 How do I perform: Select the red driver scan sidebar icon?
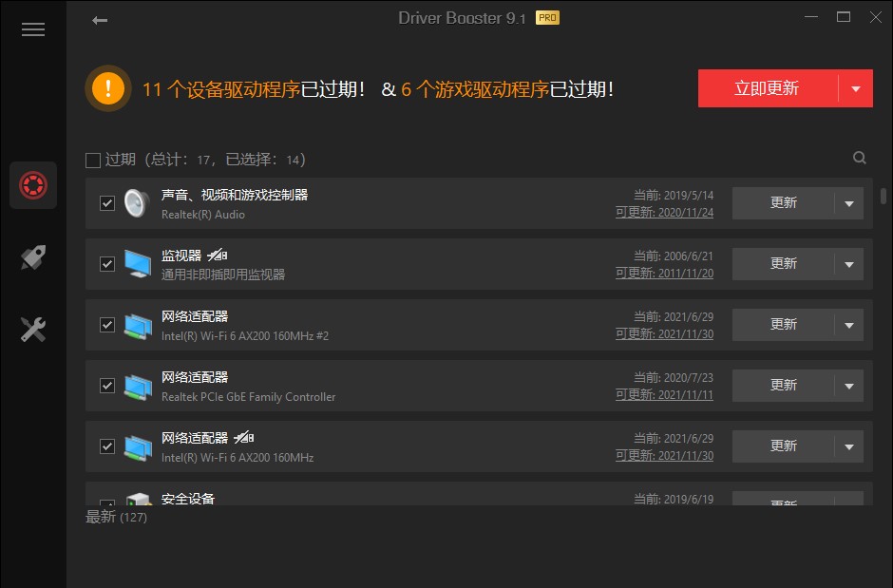click(x=33, y=185)
